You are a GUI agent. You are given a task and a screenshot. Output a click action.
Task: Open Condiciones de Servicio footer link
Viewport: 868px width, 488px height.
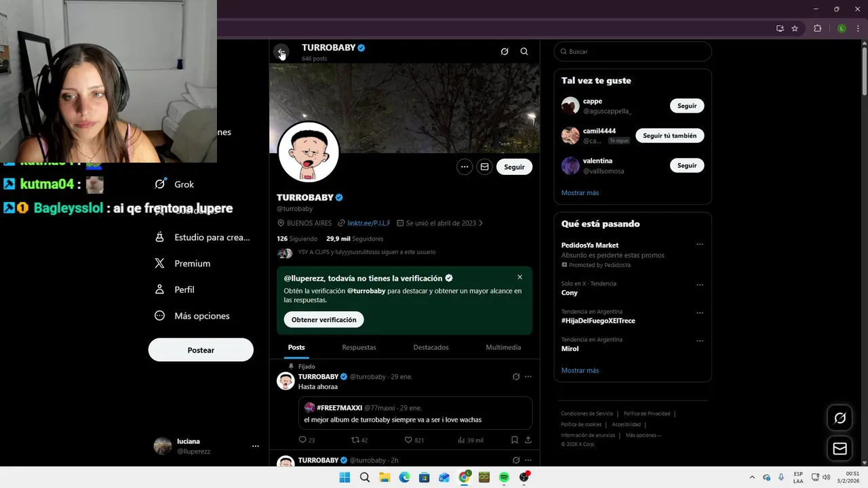[587, 413]
